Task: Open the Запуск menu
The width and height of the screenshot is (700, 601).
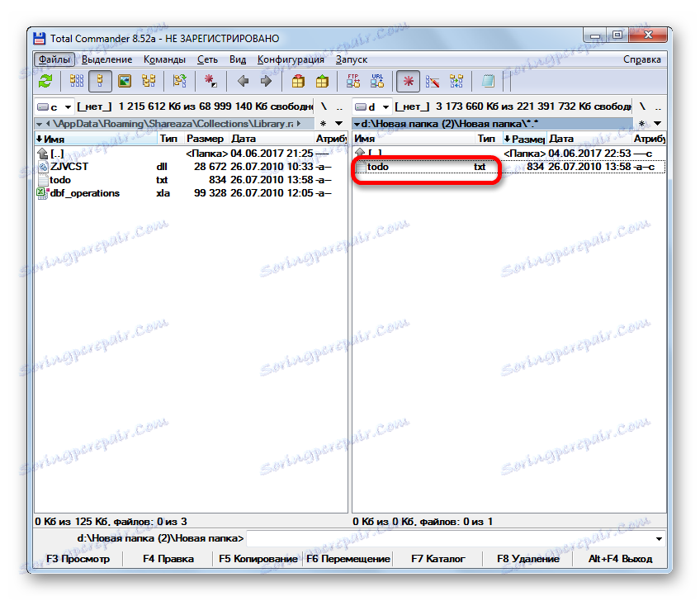Action: [x=352, y=59]
